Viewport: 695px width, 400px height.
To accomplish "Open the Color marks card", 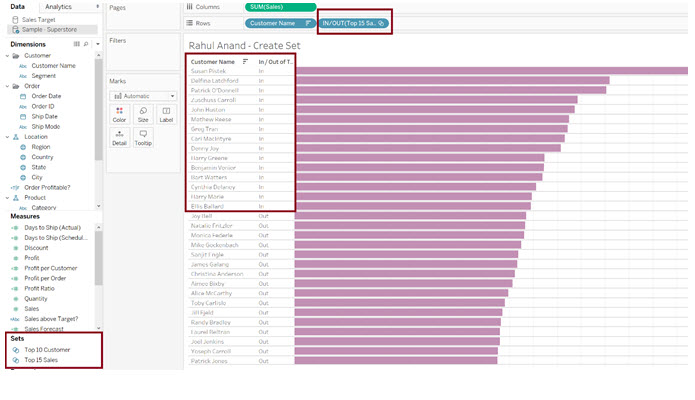I will pos(119,114).
